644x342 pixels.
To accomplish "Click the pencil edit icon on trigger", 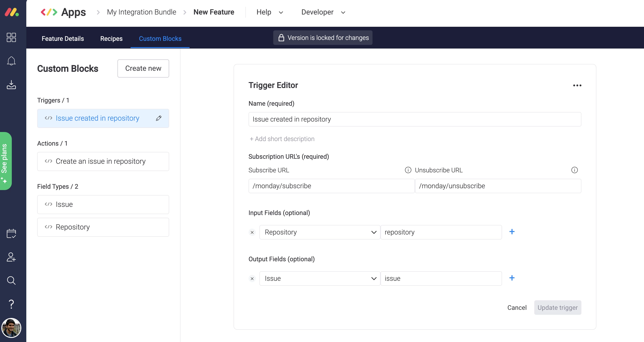I will point(159,118).
